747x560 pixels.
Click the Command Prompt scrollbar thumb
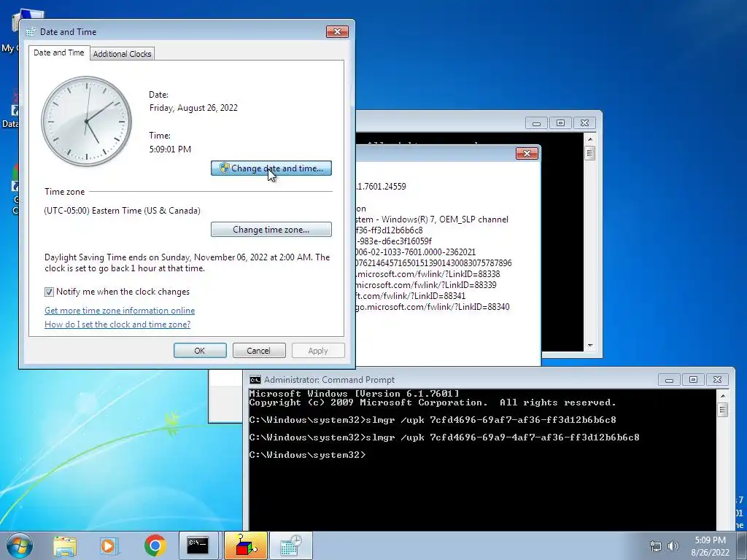(x=723, y=410)
